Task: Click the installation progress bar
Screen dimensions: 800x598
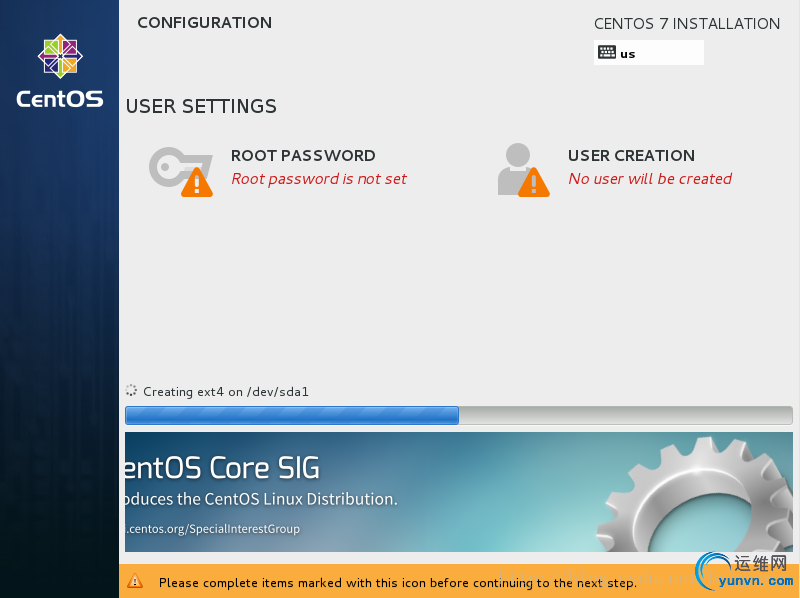Action: point(458,415)
